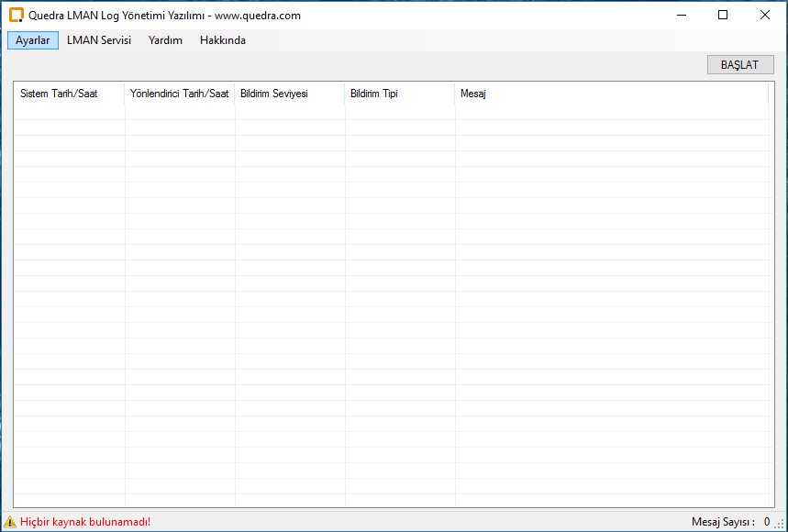Maximize the Quedra LMAN window
Screen dimensions: 788x532
coord(723,15)
